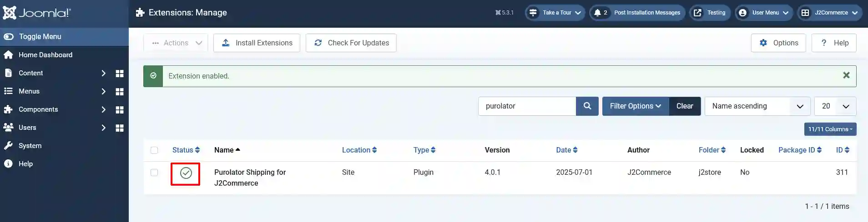Viewport: 868px width, 222px height.
Task: Click the ID 311 cell
Action: pos(842,173)
